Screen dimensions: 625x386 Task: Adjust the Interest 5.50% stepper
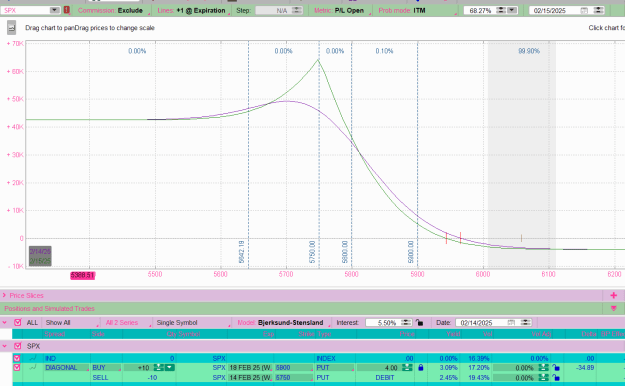point(406,322)
